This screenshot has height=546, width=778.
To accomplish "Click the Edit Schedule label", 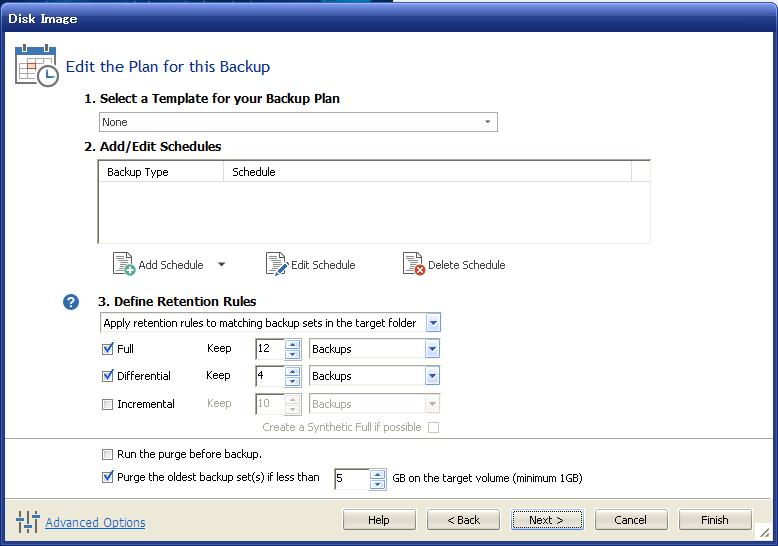I will tap(323, 265).
